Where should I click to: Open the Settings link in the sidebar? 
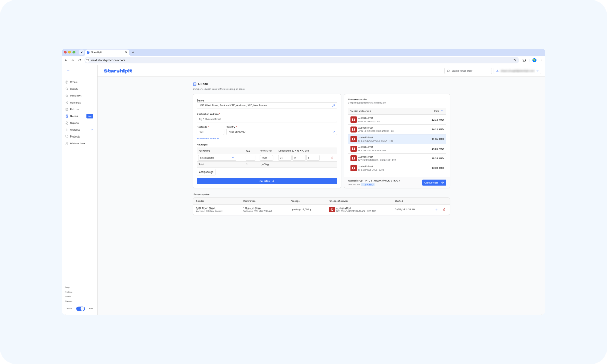click(69, 292)
